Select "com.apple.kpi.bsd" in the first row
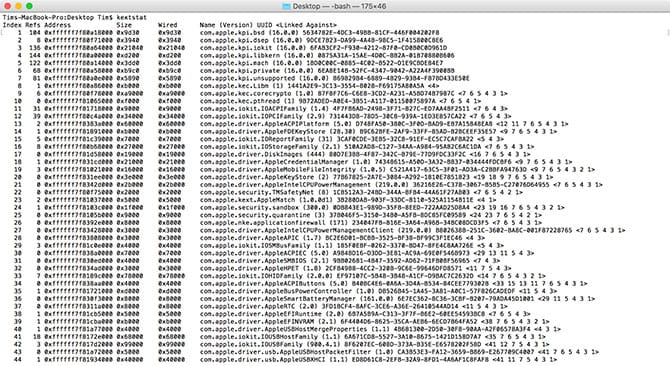670x366 pixels. coord(232,33)
